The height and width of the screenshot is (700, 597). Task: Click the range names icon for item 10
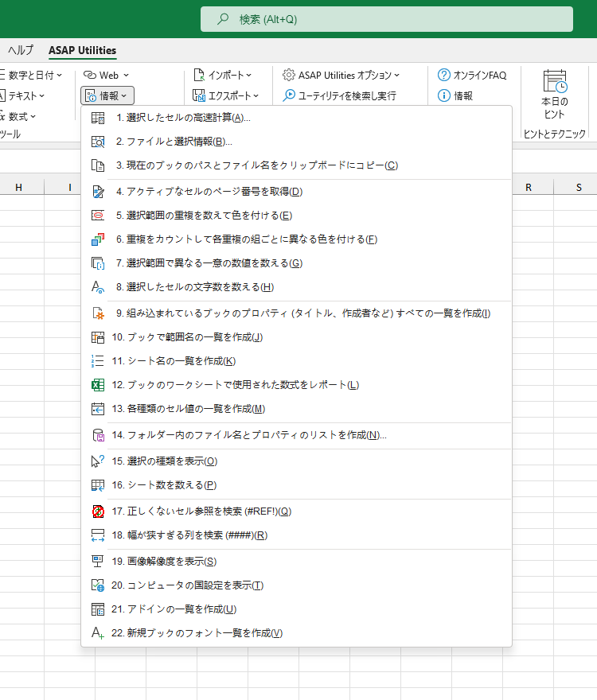[98, 337]
